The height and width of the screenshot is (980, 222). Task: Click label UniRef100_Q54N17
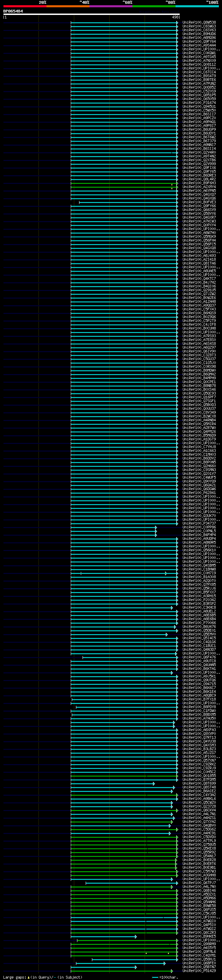pyautogui.click(x=199, y=856)
